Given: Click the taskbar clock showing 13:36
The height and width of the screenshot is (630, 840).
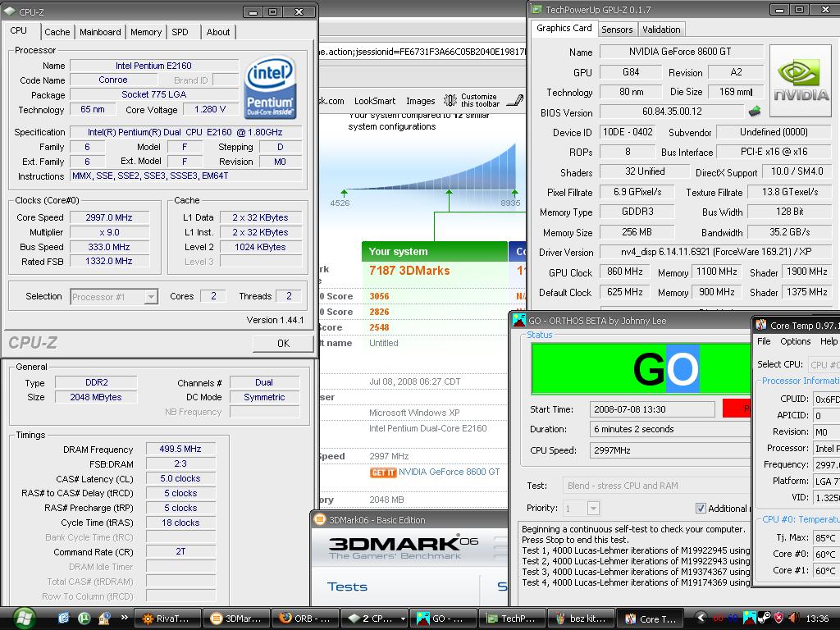Looking at the screenshot, I should (818, 619).
